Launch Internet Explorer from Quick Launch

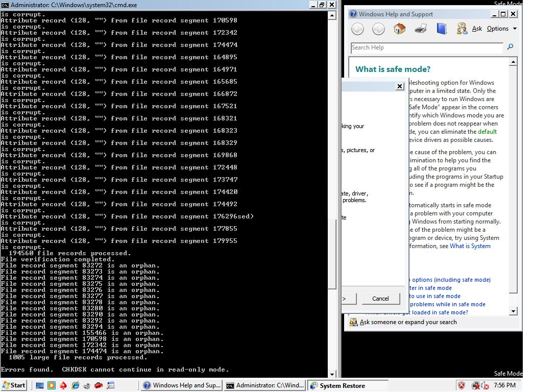75,385
